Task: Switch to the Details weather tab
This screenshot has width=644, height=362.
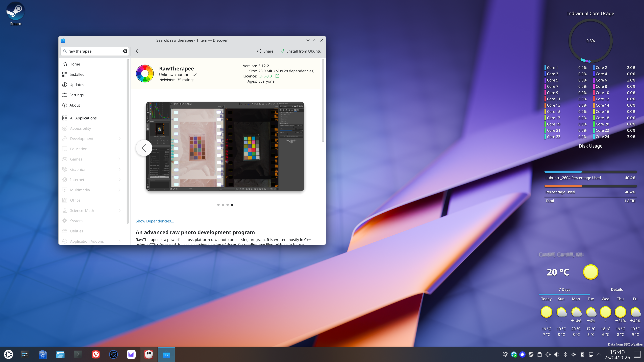Action: click(x=616, y=289)
